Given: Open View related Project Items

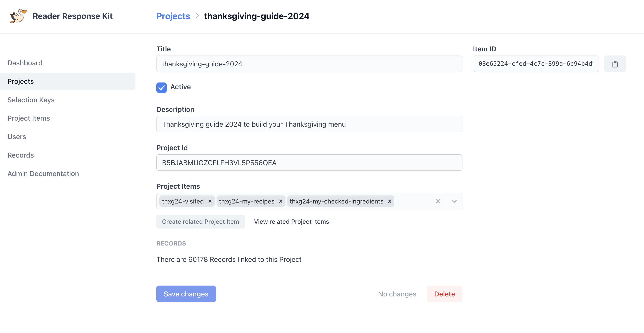Looking at the screenshot, I should pyautogui.click(x=291, y=222).
